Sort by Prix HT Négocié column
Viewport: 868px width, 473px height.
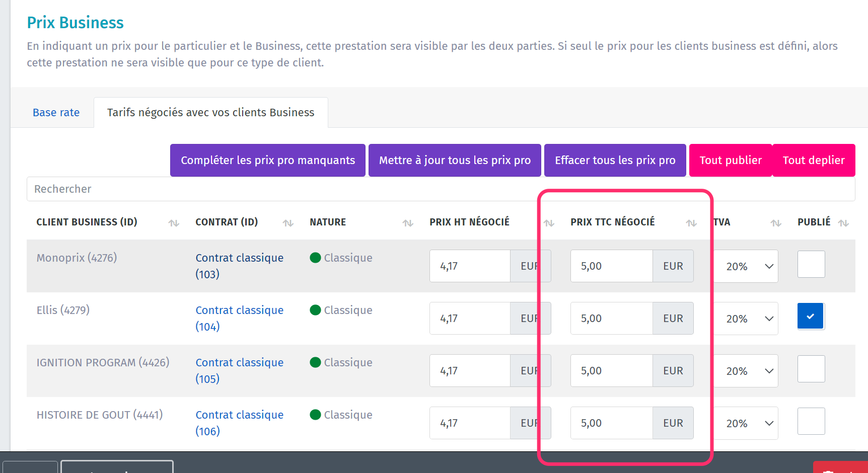pos(549,223)
